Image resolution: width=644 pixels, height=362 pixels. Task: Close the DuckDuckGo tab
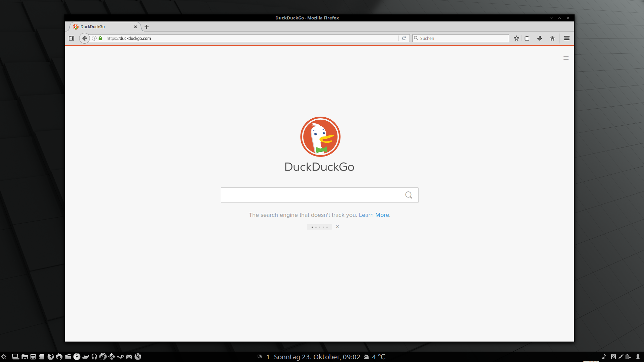136,27
